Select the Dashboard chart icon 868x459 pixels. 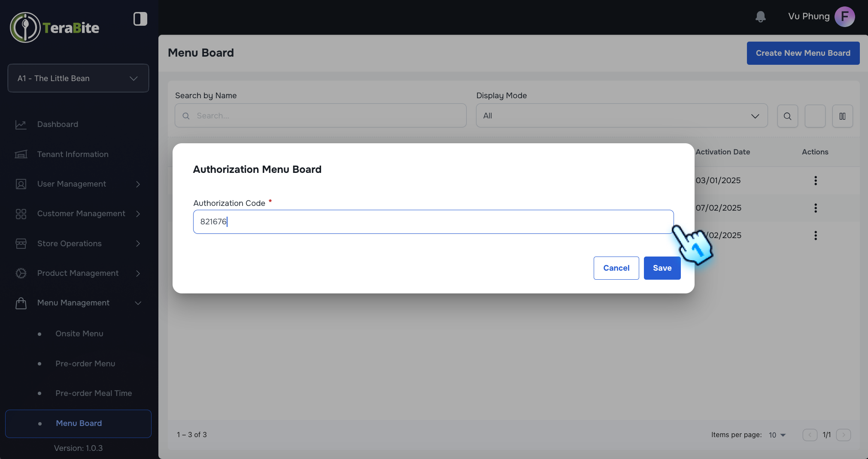(x=21, y=124)
